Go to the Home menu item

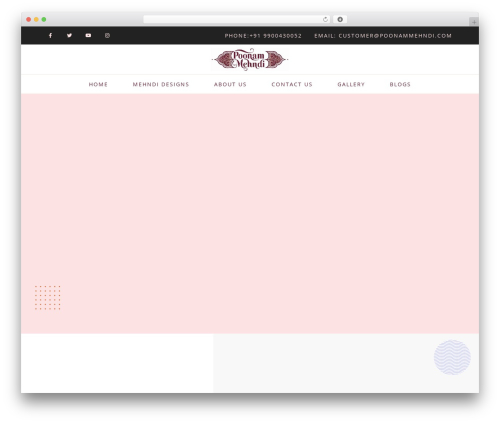pyautogui.click(x=98, y=84)
